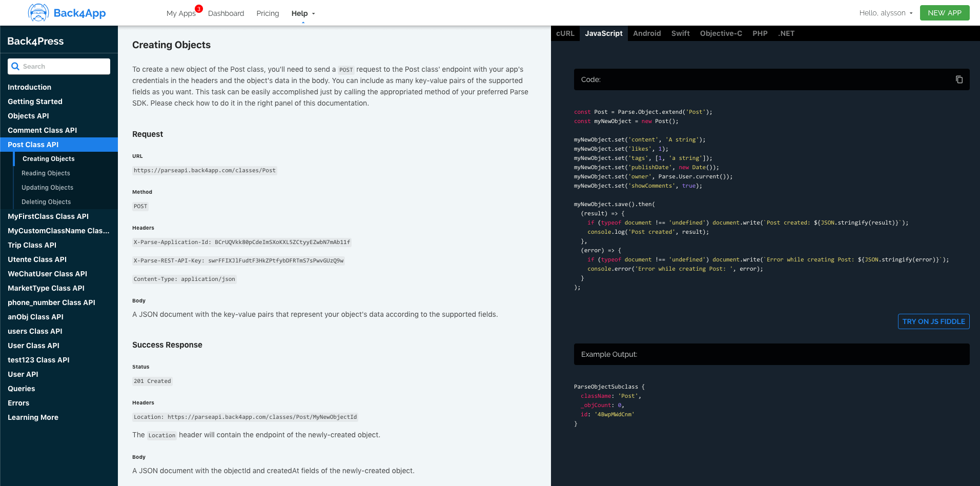The image size is (980, 486).
Task: Open My Apps page
Action: click(x=181, y=13)
